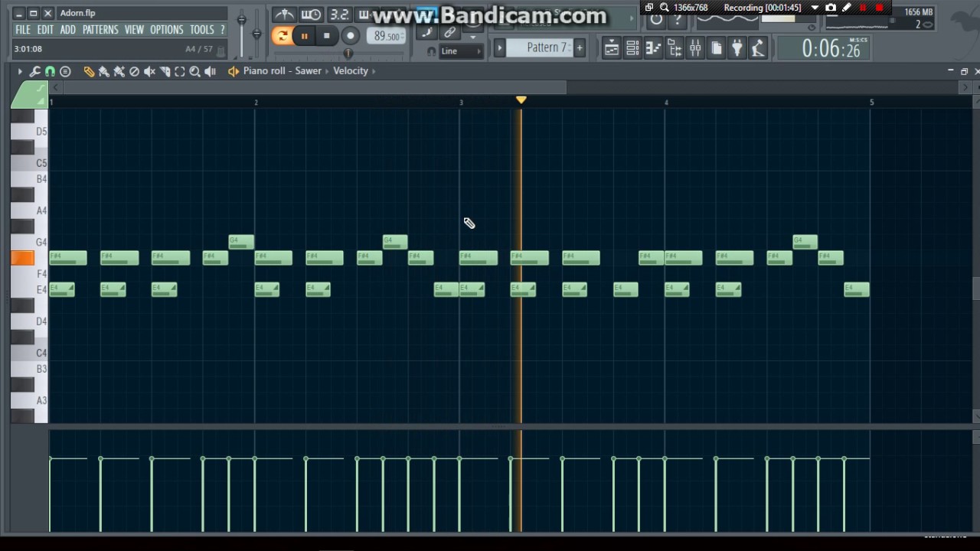The width and height of the screenshot is (980, 551).
Task: Select the Draw pencil tool
Action: [89, 71]
